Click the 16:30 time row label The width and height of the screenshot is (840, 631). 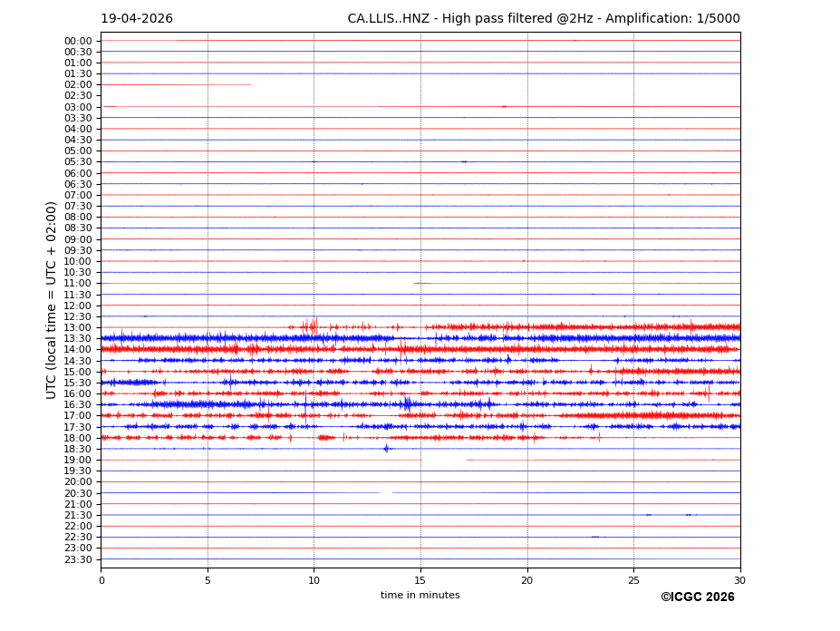(77, 405)
